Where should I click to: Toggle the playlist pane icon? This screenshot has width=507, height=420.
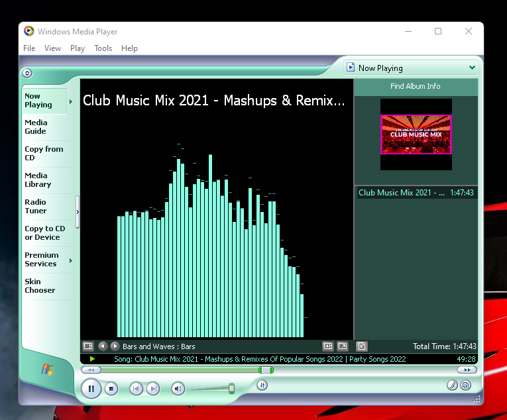pyautogui.click(x=361, y=346)
